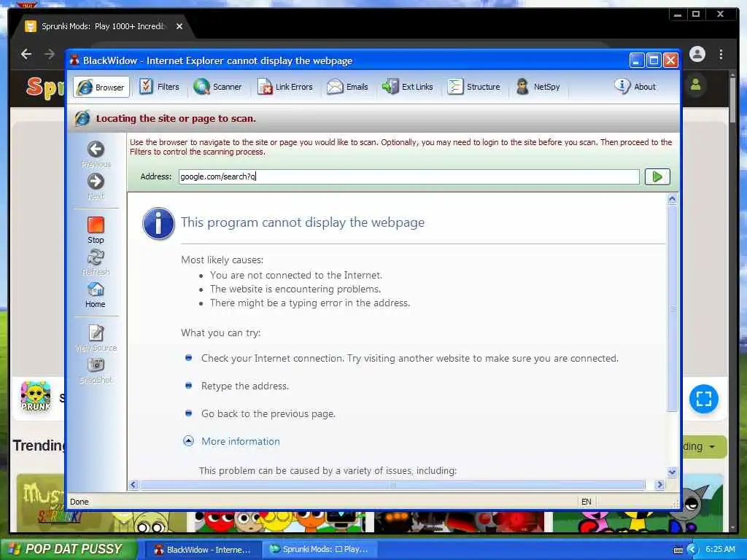The height and width of the screenshot is (560, 747).
Task: Click the Internet Explorer icon beside 'Locating the site'
Action: point(82,118)
